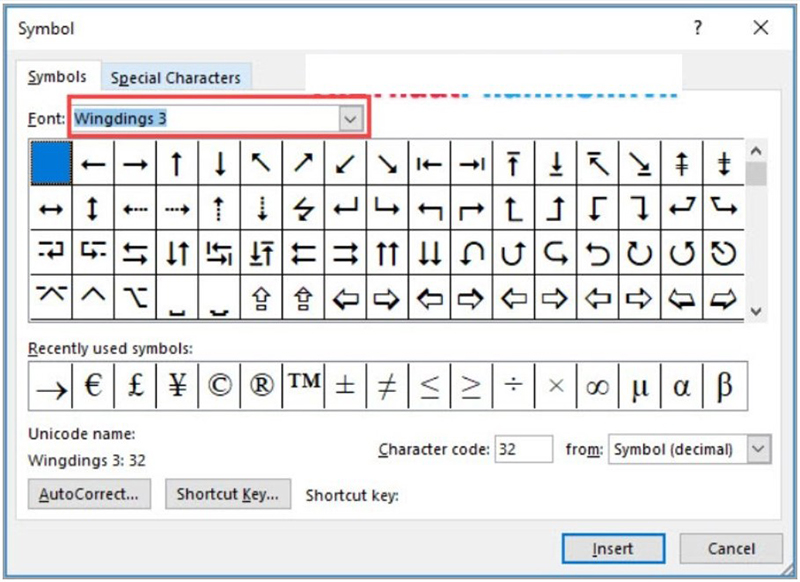
Task: Choose the up-down double-headed arrow symbol
Action: coord(93,209)
